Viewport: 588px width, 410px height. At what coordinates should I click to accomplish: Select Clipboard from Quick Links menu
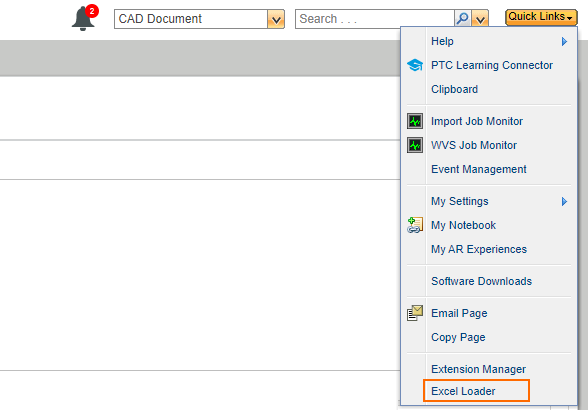click(454, 89)
